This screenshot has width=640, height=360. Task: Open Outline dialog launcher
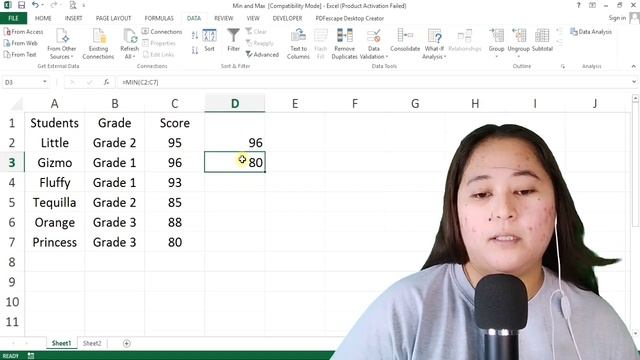point(563,67)
